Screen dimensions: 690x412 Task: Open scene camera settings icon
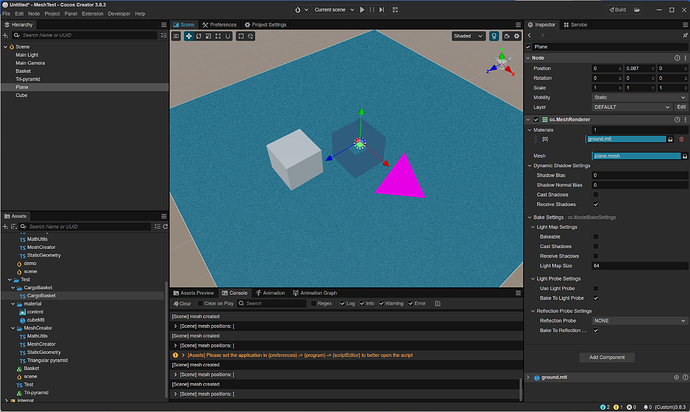click(x=507, y=36)
